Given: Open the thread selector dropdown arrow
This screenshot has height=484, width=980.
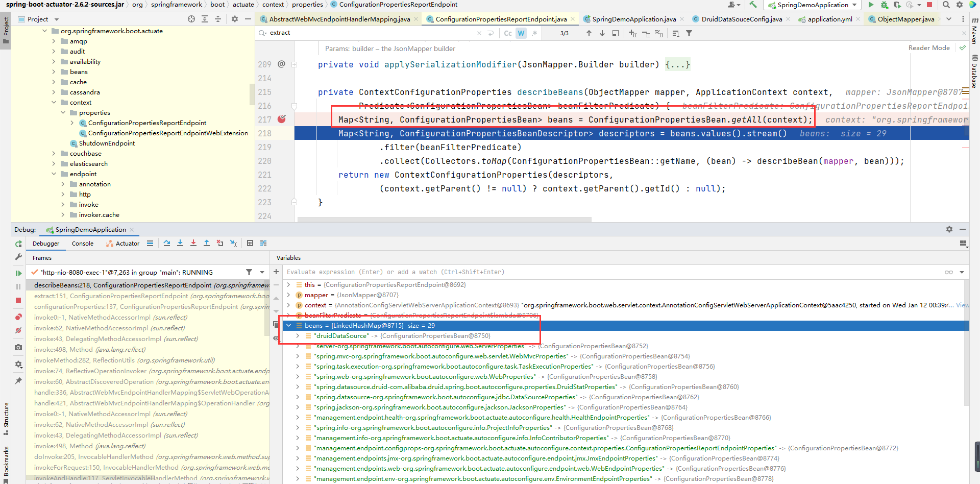Looking at the screenshot, I should [x=262, y=272].
